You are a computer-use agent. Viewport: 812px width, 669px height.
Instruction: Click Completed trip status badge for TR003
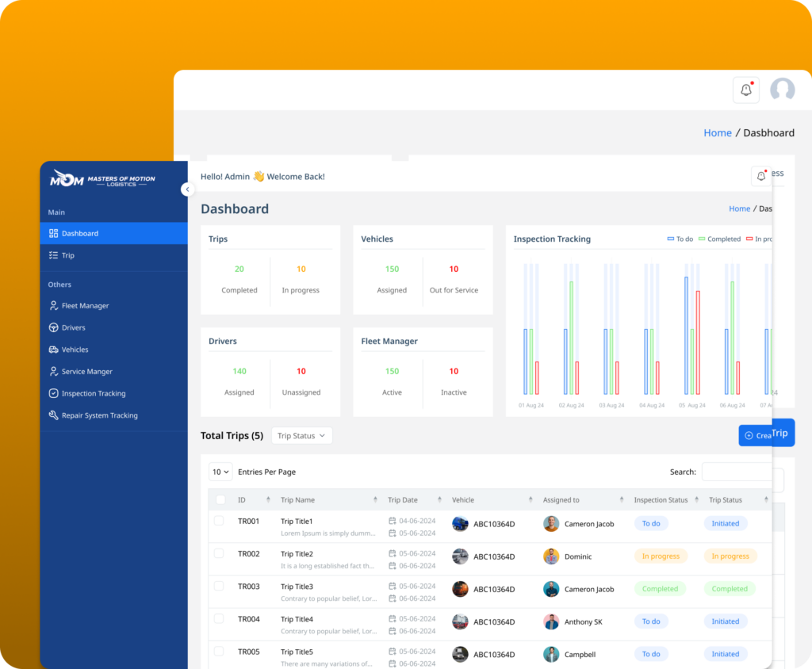(730, 589)
